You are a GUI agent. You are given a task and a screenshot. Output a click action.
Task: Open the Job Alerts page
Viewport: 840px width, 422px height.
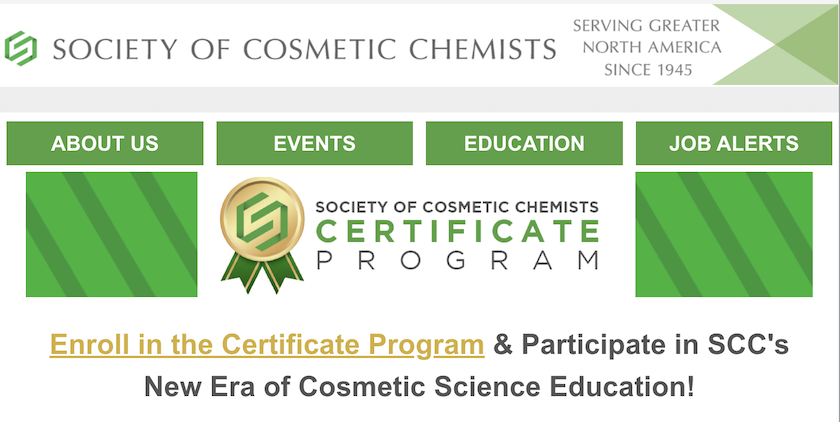733,143
